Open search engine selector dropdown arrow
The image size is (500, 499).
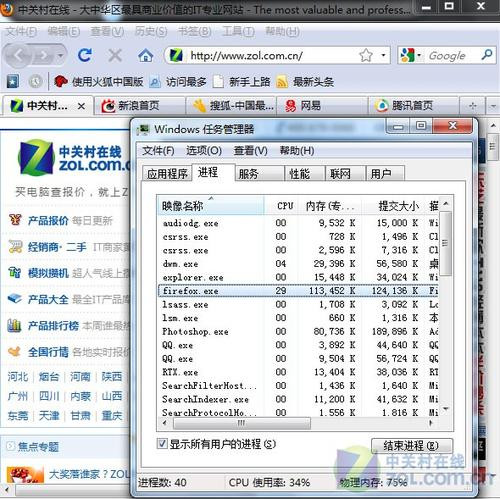[419, 55]
